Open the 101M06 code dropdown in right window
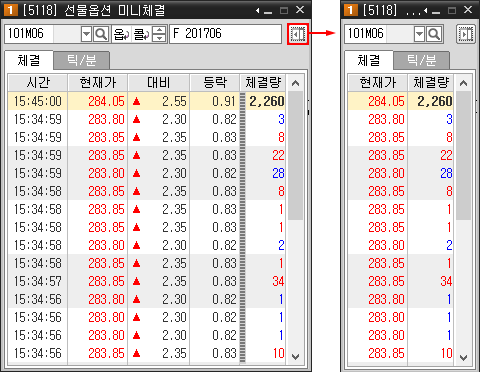Image resolution: width=481 pixels, height=372 pixels. [419, 34]
